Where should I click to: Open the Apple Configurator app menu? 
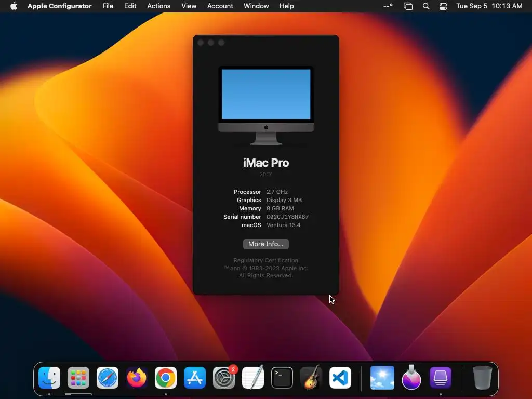click(x=59, y=6)
